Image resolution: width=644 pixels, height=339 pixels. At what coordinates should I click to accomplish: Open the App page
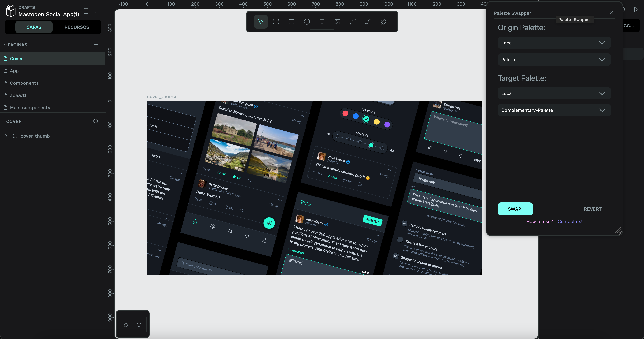pos(53,71)
